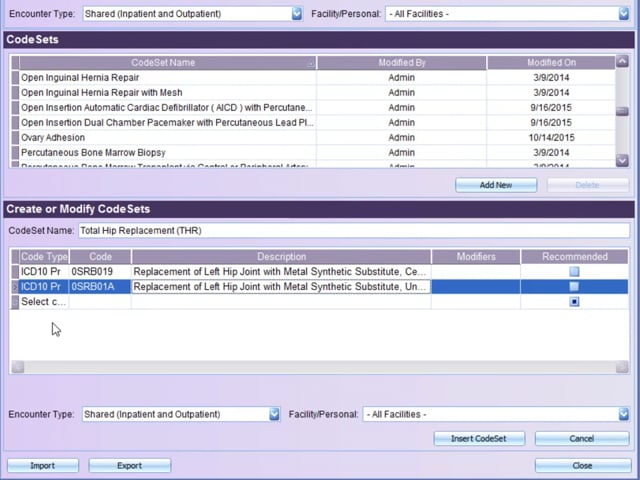Open the top Encounter Type dropdown
Image resolution: width=640 pixels, height=480 pixels.
pos(296,14)
